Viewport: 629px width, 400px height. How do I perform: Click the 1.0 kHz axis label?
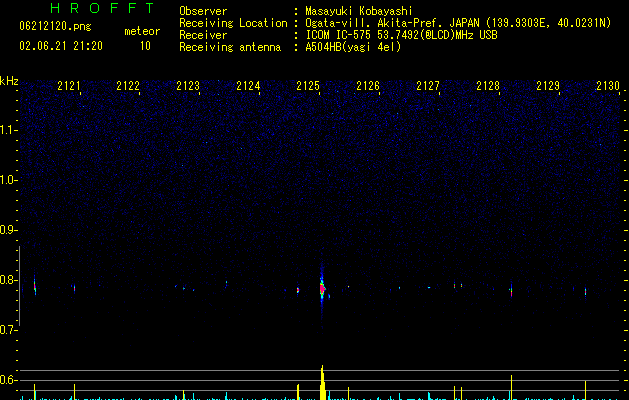tap(9, 180)
